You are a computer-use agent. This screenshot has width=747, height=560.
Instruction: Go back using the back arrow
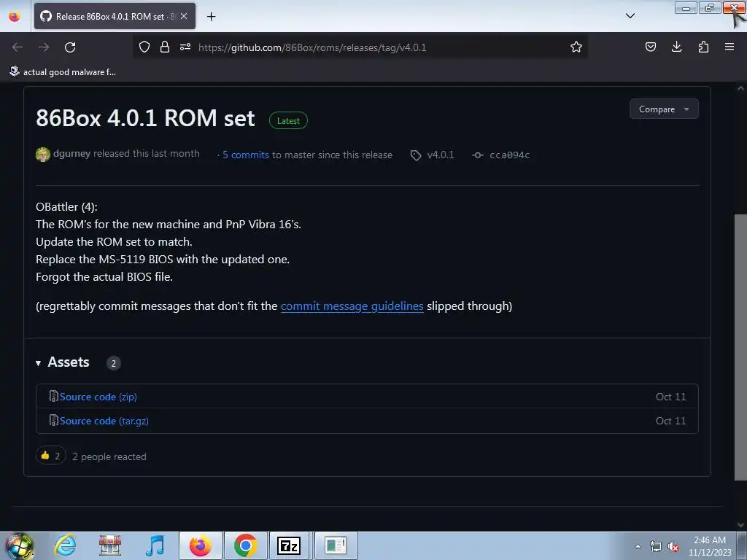click(18, 47)
